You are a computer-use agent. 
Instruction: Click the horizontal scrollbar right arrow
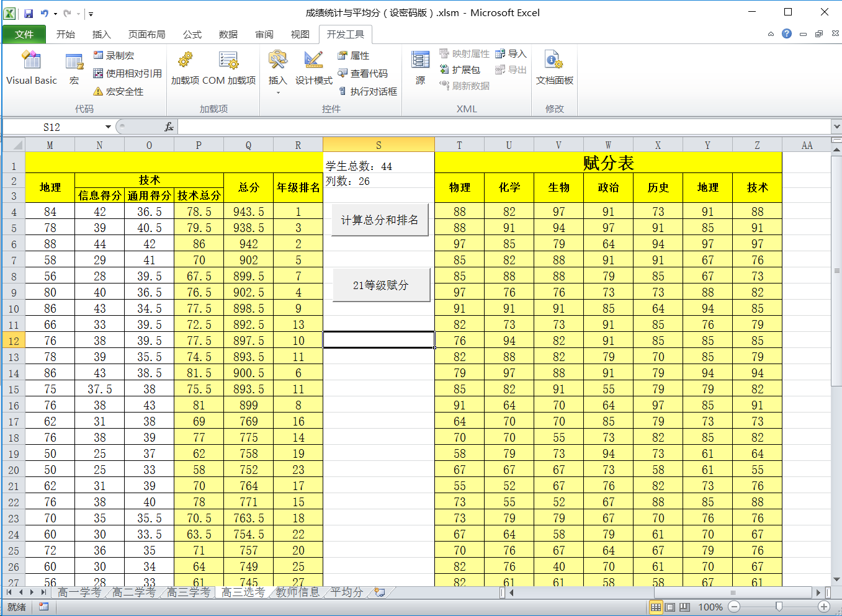click(818, 592)
